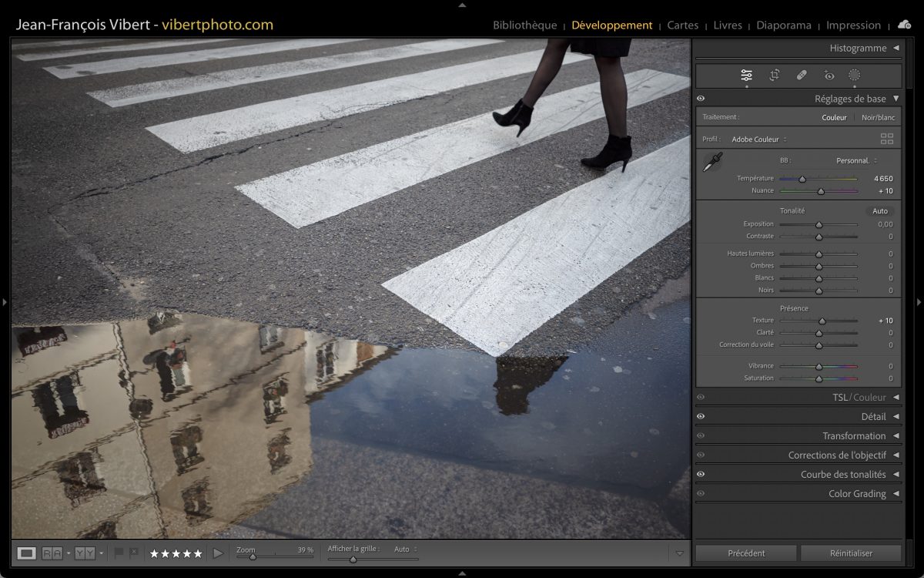Viewport: 924px width, 578px height.
Task: Toggle Réglages de base panel eye
Action: 701,99
